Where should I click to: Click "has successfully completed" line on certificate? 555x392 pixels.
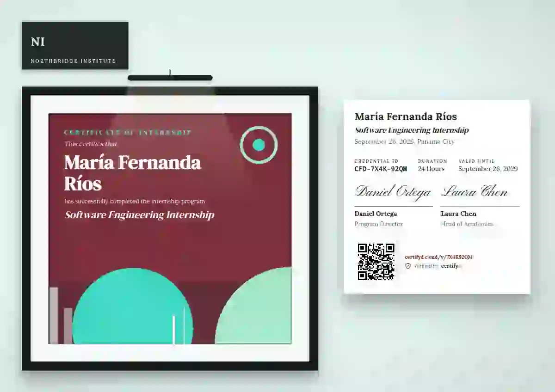pyautogui.click(x=135, y=201)
